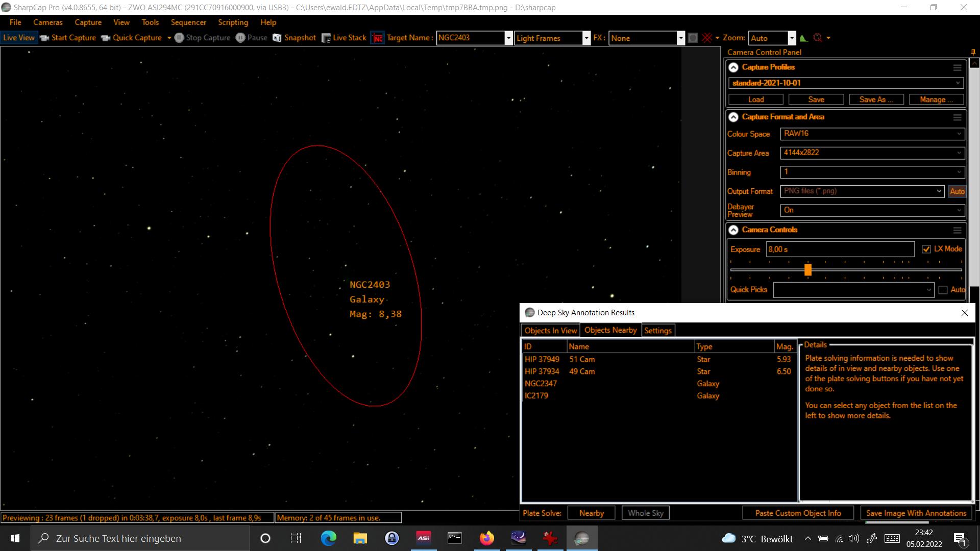Click the taskbar volume icon
Image resolution: width=980 pixels, height=551 pixels.
pos(853,538)
